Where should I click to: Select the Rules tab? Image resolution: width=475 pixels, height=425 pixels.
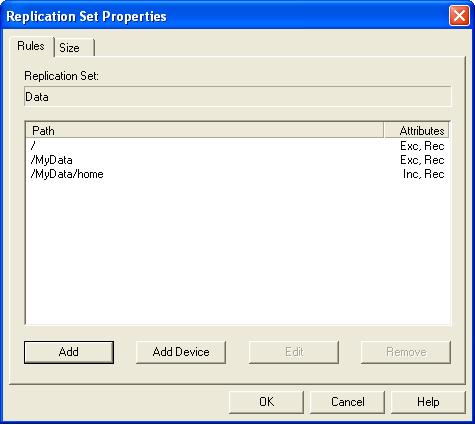[31, 46]
